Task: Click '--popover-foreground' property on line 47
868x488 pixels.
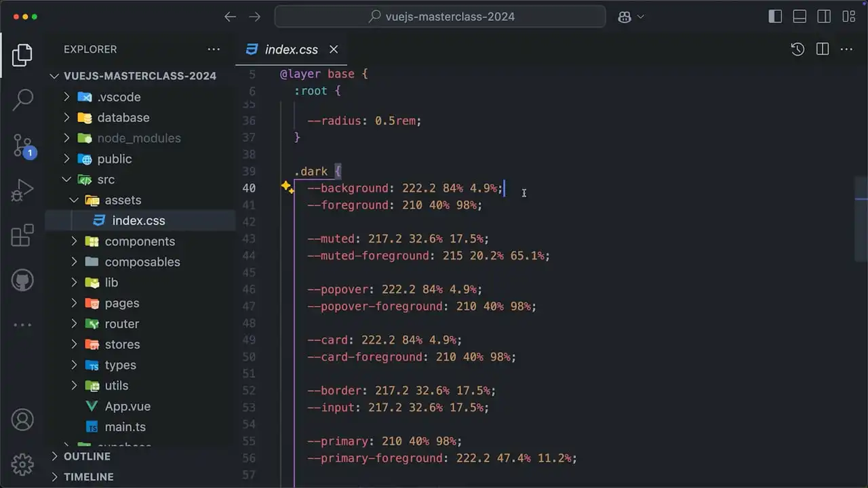Action: (375, 306)
